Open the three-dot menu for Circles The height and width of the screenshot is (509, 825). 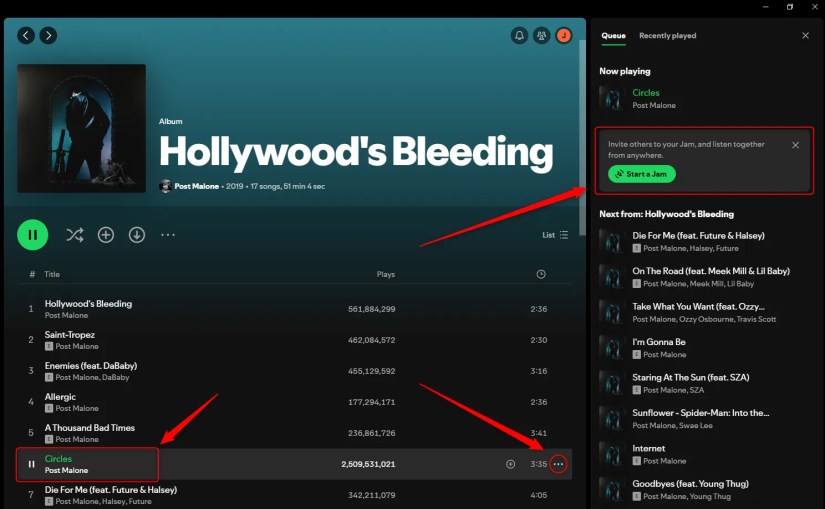(x=558, y=464)
